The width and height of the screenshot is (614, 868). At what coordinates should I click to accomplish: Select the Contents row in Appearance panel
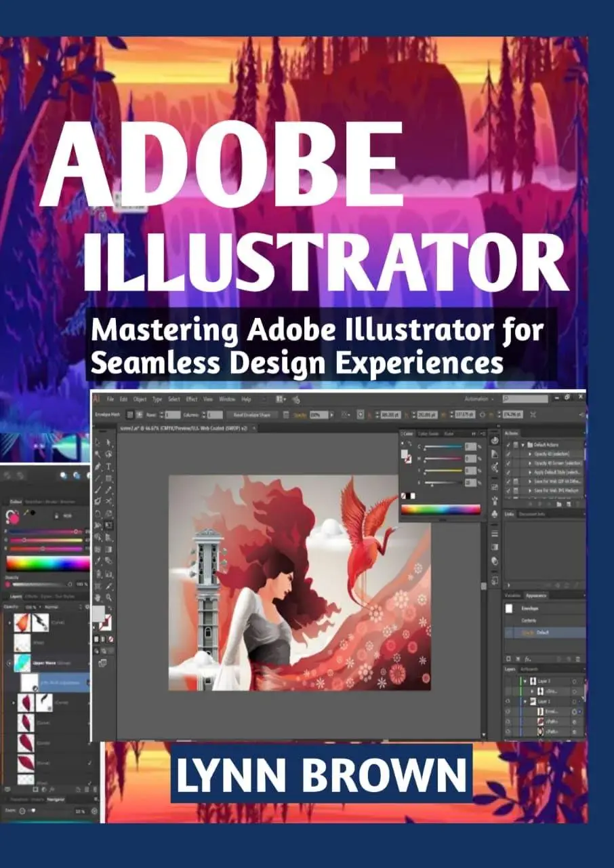pyautogui.click(x=544, y=620)
